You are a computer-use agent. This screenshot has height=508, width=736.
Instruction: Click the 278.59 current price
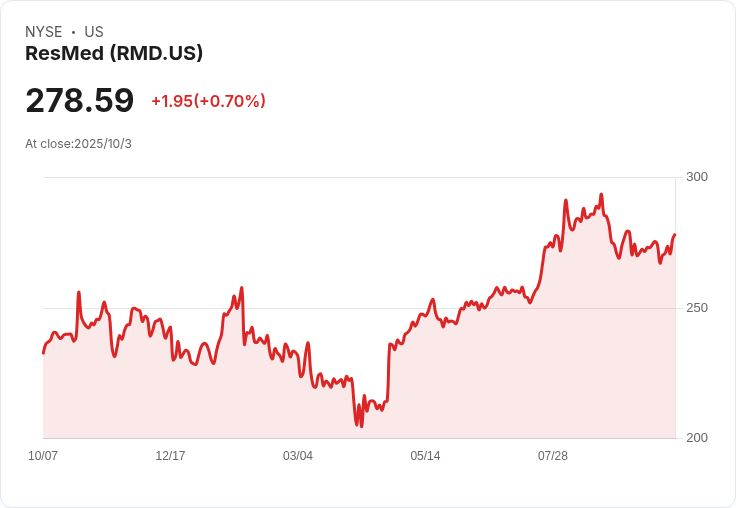point(80,100)
